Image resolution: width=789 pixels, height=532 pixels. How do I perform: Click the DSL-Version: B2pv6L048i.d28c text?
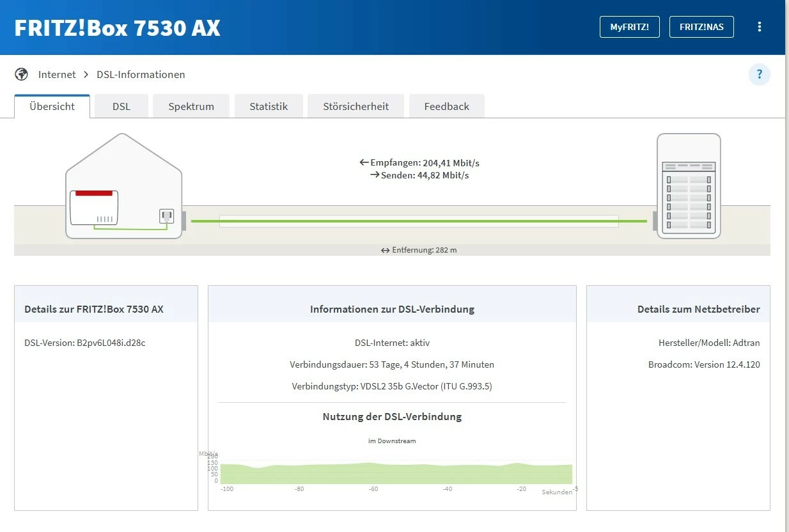coord(85,343)
